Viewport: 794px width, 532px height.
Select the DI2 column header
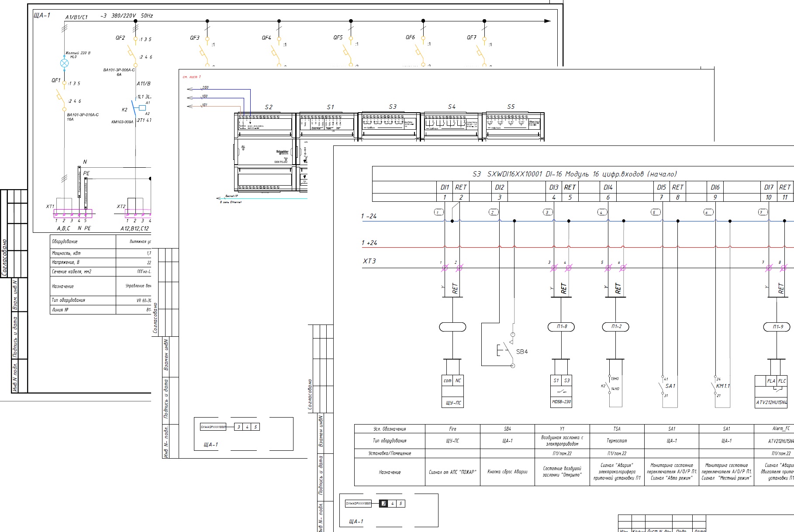pyautogui.click(x=500, y=187)
